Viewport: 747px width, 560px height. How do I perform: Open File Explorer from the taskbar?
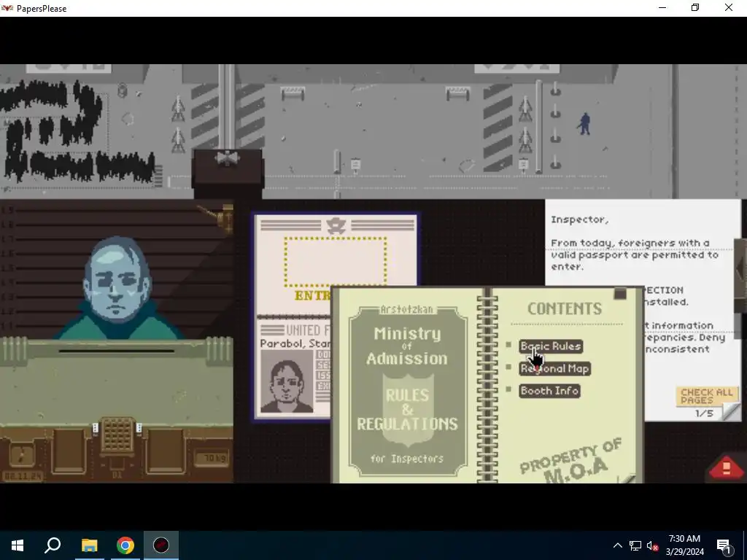tap(89, 545)
